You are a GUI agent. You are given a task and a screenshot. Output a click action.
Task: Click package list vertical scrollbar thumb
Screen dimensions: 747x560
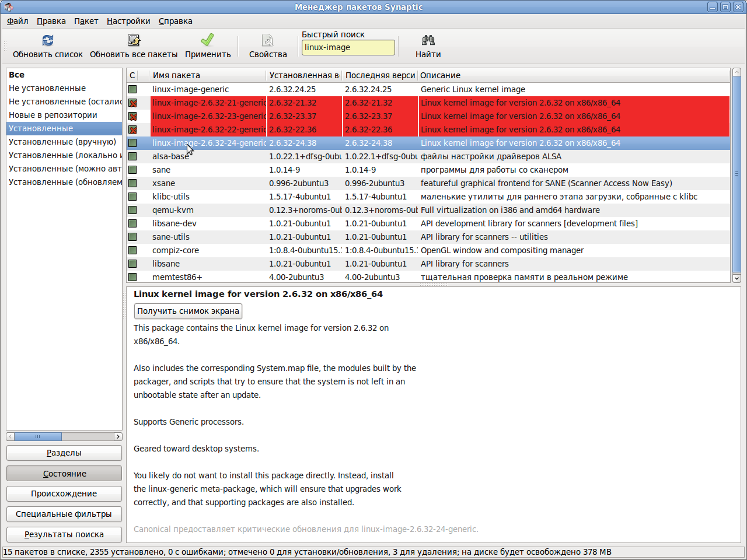(x=736, y=174)
